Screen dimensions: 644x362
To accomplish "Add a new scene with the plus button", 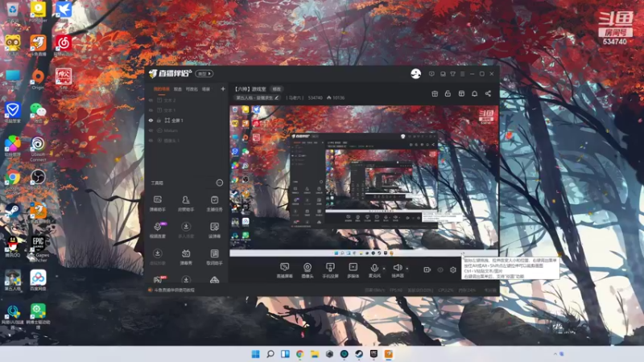I will (223, 88).
